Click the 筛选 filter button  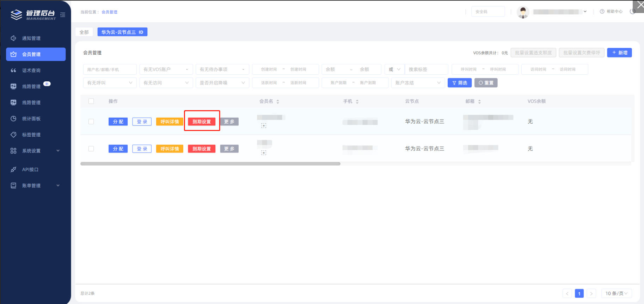[x=460, y=83]
